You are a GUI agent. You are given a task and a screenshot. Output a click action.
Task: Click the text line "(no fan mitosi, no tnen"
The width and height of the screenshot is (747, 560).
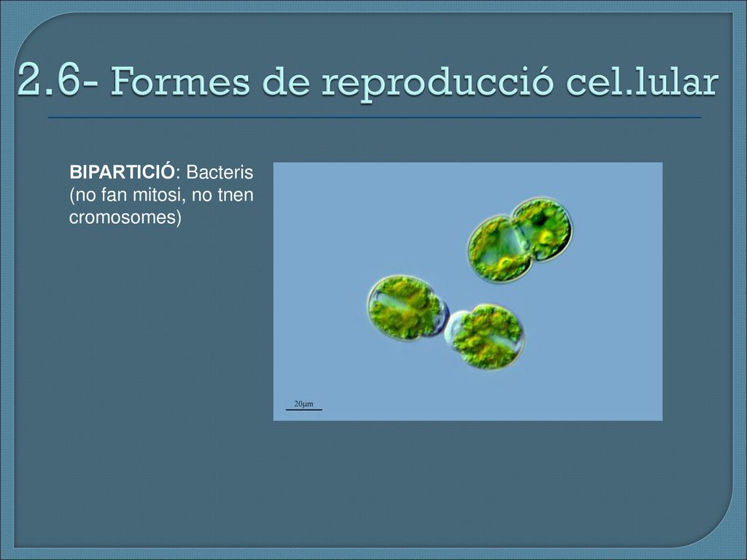pyautogui.click(x=161, y=195)
